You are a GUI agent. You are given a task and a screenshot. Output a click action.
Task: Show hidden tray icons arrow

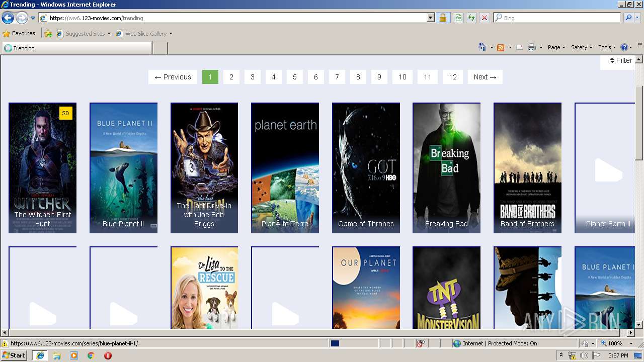pos(561,355)
